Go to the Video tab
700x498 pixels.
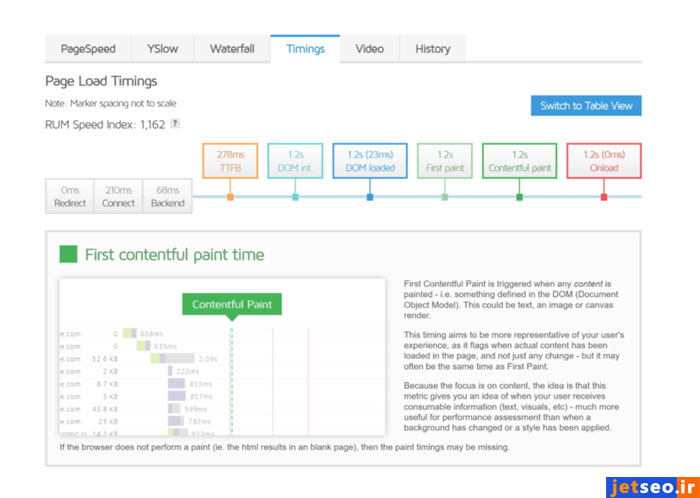point(369,49)
